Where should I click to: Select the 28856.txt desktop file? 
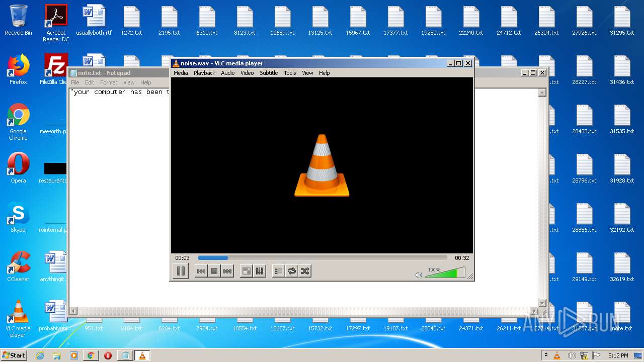pos(584,217)
